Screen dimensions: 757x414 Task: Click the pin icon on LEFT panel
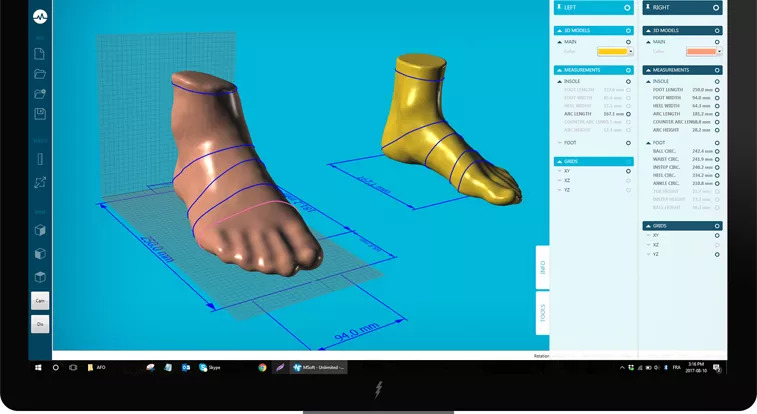click(559, 7)
